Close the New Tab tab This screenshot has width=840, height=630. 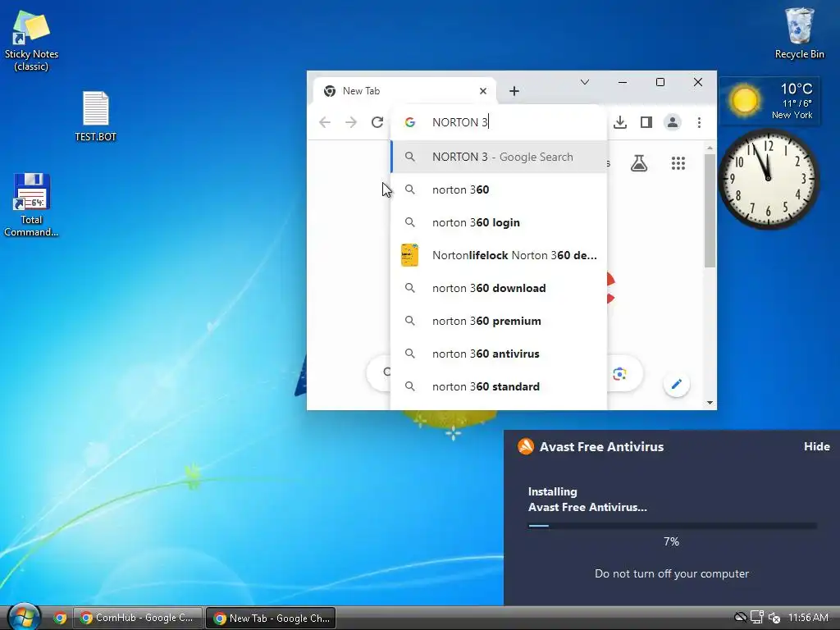pyautogui.click(x=483, y=91)
